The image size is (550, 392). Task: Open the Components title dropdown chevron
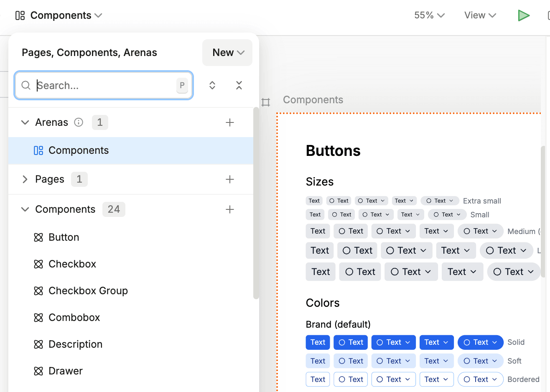tap(99, 15)
